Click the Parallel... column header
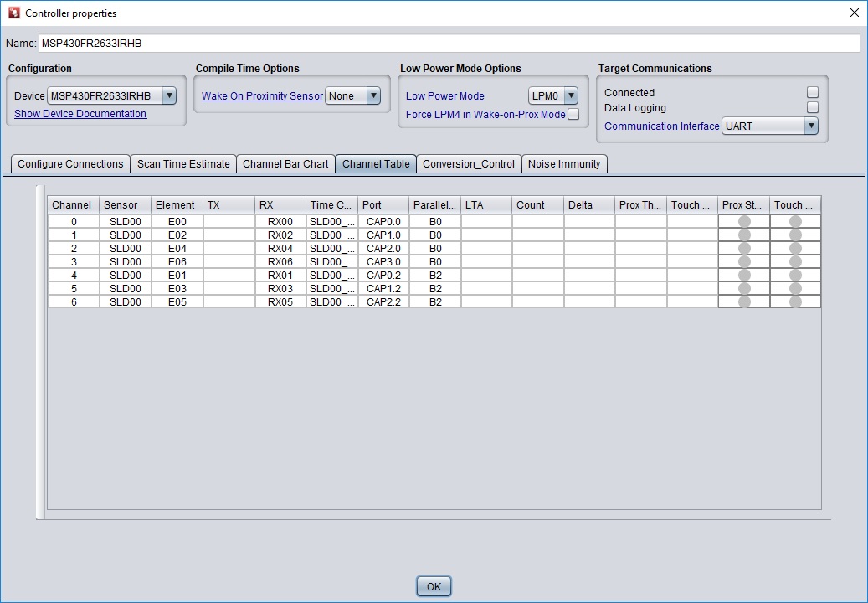The height and width of the screenshot is (603, 868). (435, 205)
